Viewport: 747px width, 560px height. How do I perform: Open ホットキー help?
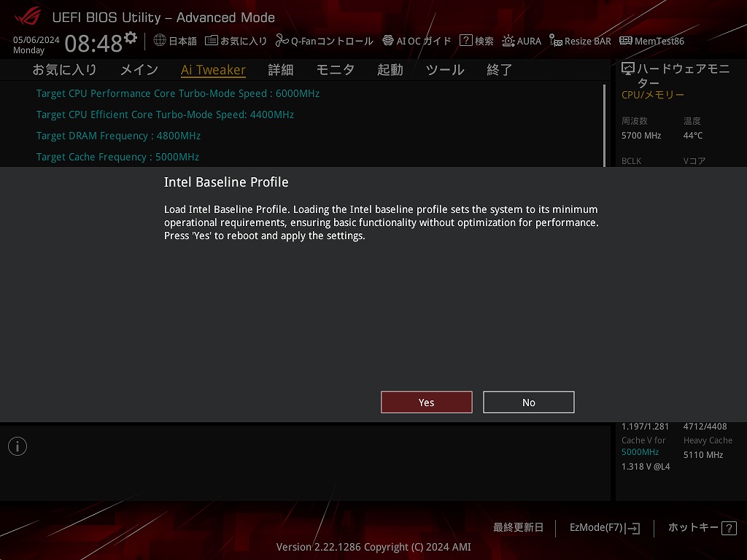coord(693,528)
